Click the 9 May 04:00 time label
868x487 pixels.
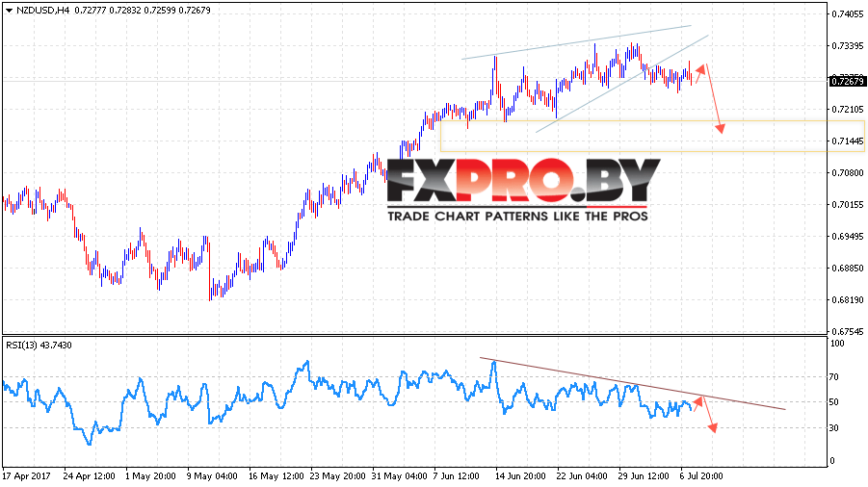212,476
